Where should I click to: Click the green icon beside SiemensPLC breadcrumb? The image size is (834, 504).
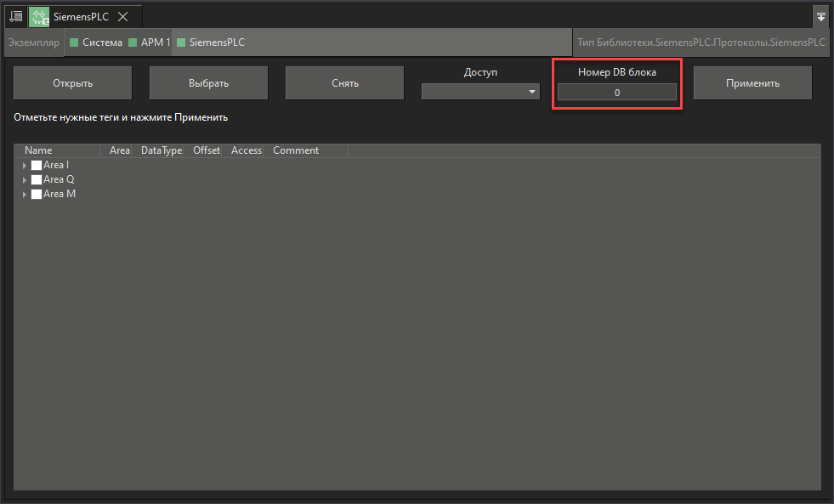[x=181, y=42]
